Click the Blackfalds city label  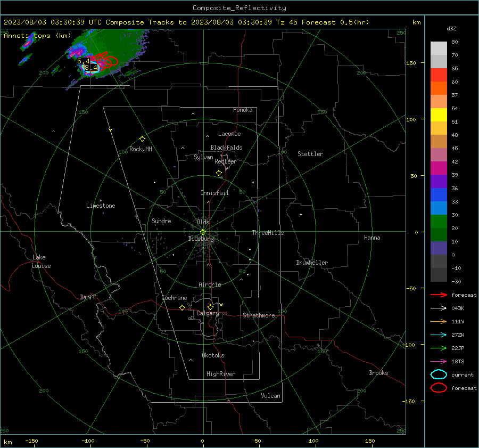[226, 148]
